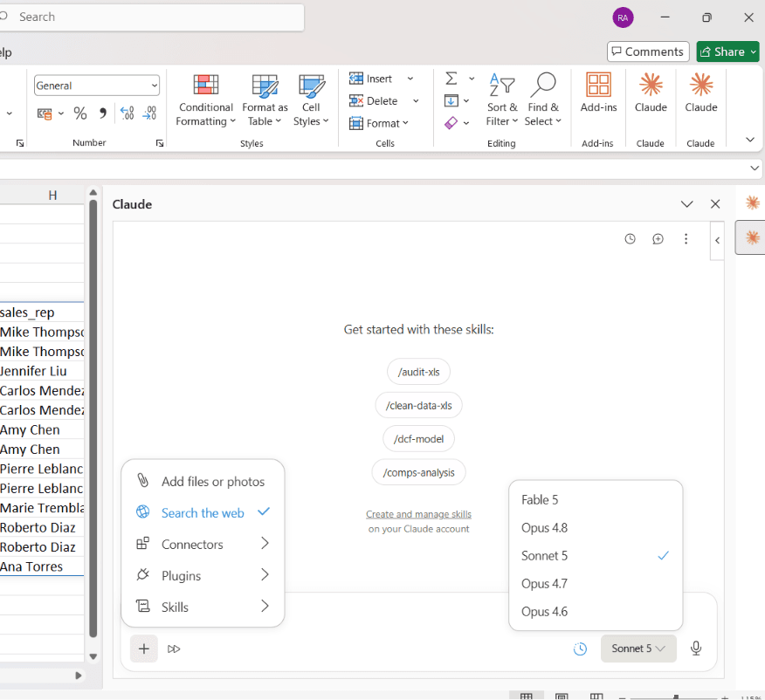The image size is (765, 700).
Task: Choose Opus 4.8 model
Action: (x=596, y=528)
